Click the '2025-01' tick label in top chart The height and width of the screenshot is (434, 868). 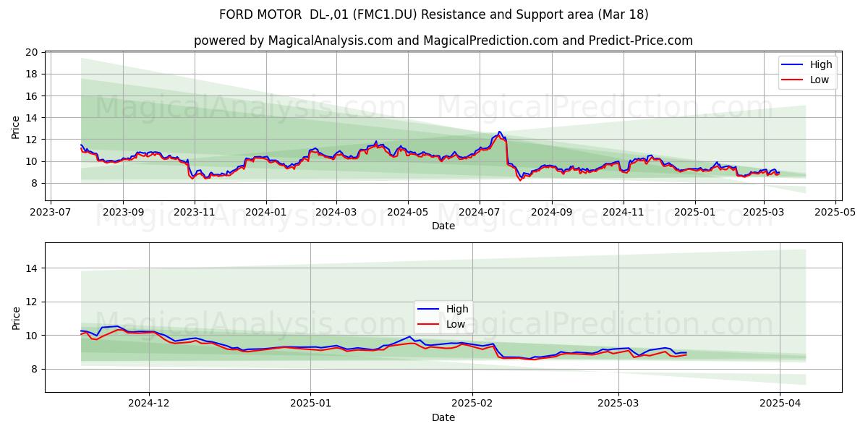pyautogui.click(x=694, y=213)
